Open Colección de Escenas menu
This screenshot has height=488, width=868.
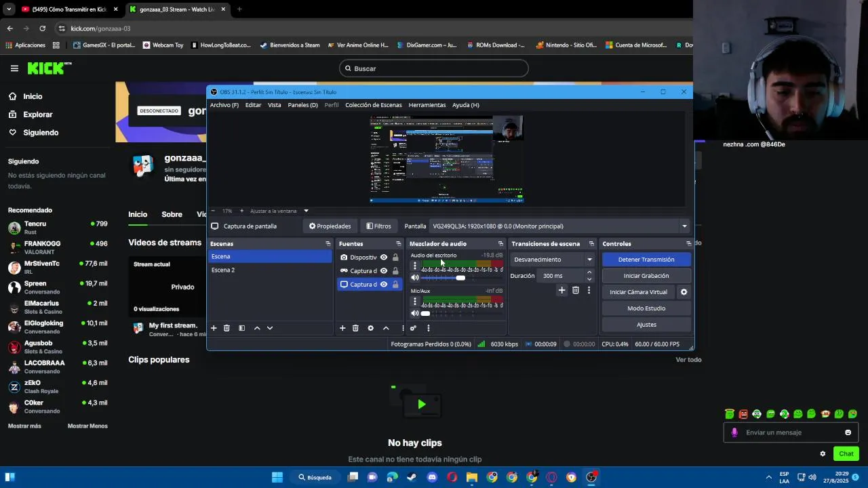[x=373, y=105]
